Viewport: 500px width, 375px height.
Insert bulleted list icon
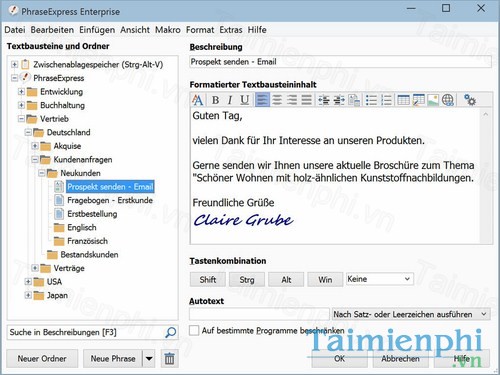coord(371,100)
